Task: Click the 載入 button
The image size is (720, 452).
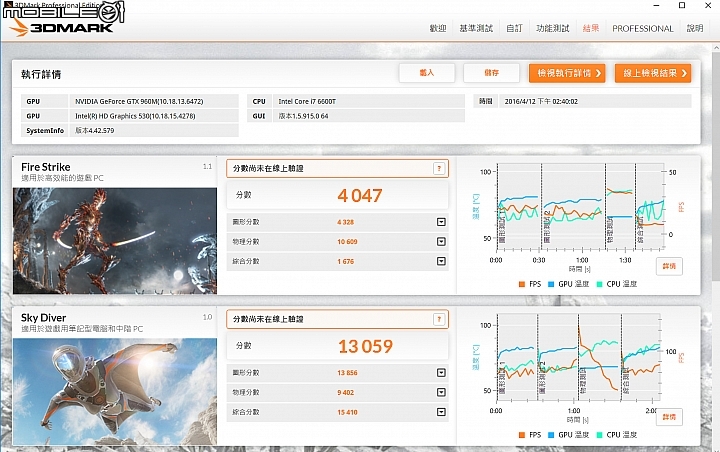Action: coord(427,73)
